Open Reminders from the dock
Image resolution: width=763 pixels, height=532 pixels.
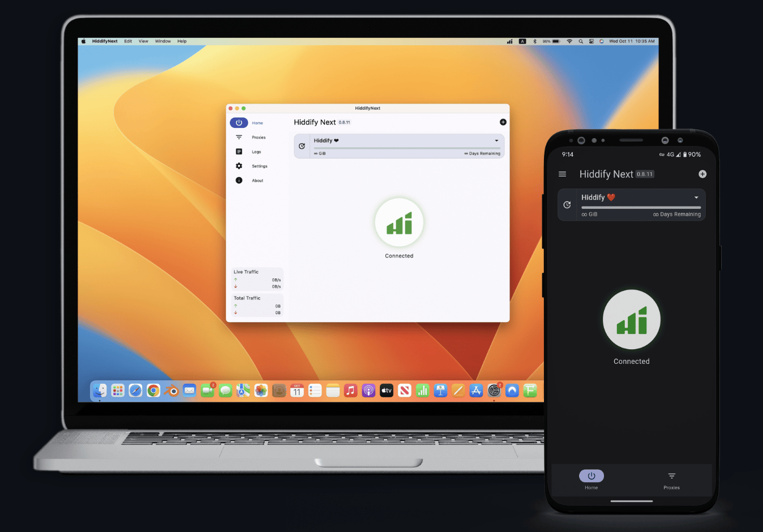(x=315, y=391)
